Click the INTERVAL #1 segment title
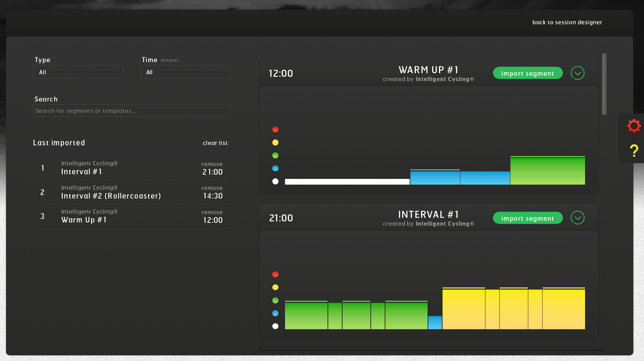The image size is (644, 361). [428, 214]
